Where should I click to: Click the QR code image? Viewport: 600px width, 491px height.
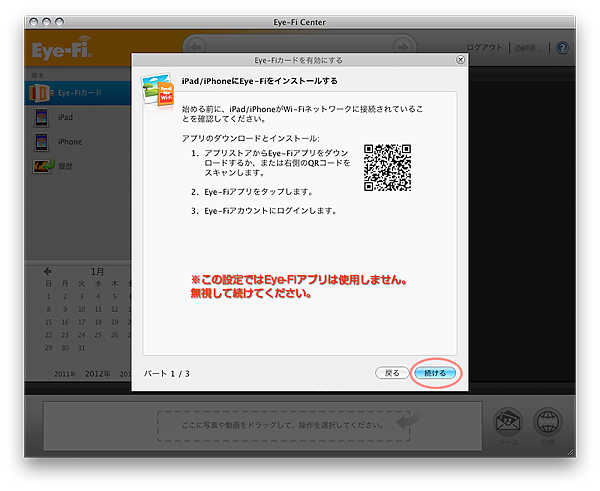coord(387,168)
